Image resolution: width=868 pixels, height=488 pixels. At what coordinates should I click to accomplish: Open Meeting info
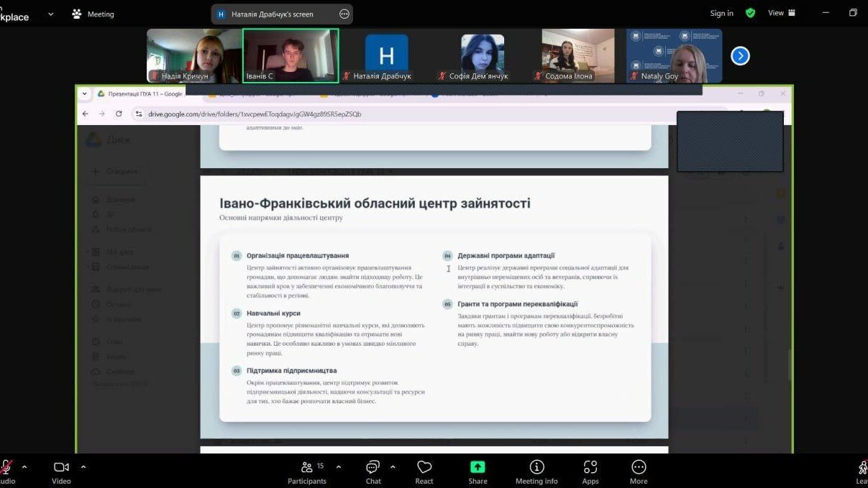[536, 471]
